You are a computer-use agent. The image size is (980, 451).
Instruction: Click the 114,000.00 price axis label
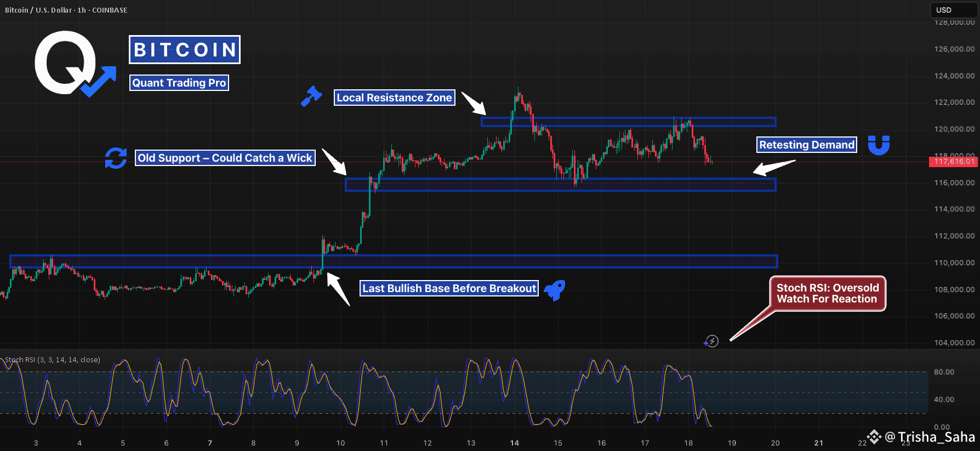pos(954,209)
